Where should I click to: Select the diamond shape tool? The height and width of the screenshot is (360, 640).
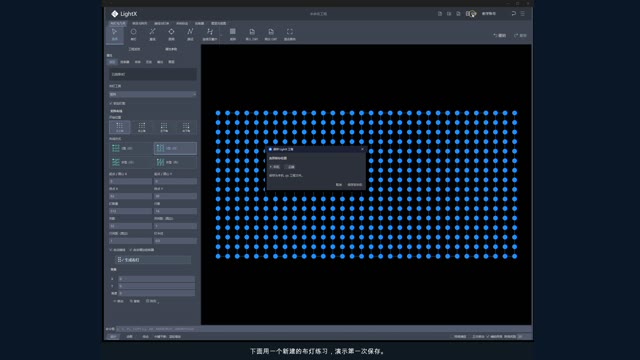(x=171, y=34)
